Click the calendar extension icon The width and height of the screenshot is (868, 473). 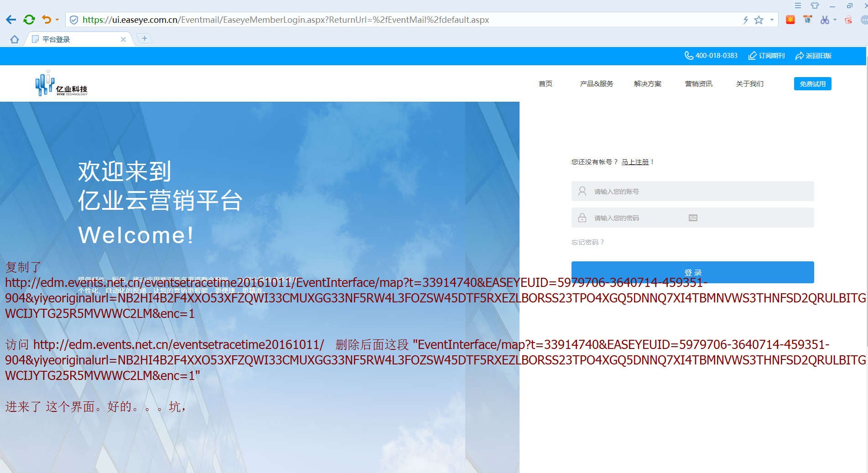(808, 20)
